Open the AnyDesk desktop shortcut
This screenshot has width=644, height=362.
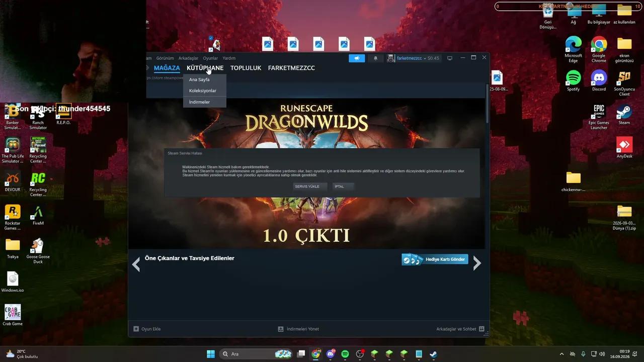point(624,148)
